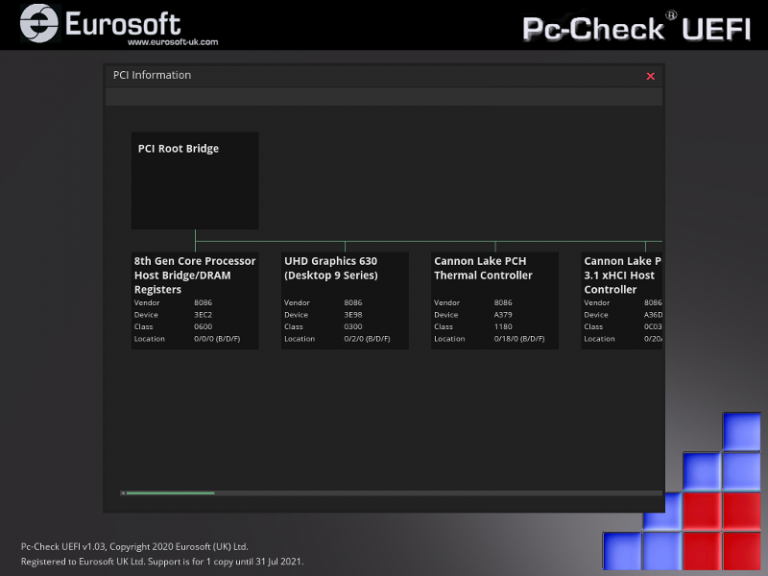Click the PCI Information title text
This screenshot has height=576, width=768.
pos(152,75)
